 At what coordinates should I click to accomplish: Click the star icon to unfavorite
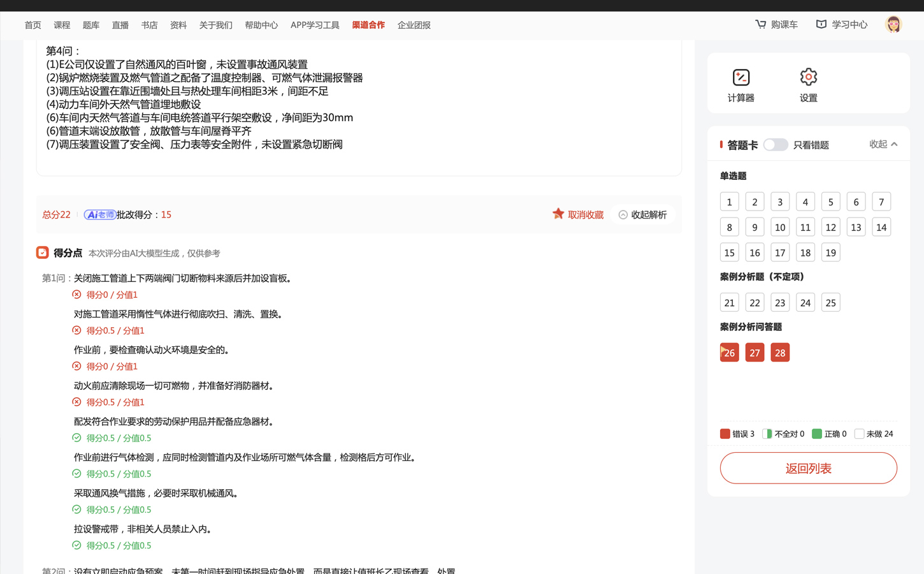pos(558,214)
